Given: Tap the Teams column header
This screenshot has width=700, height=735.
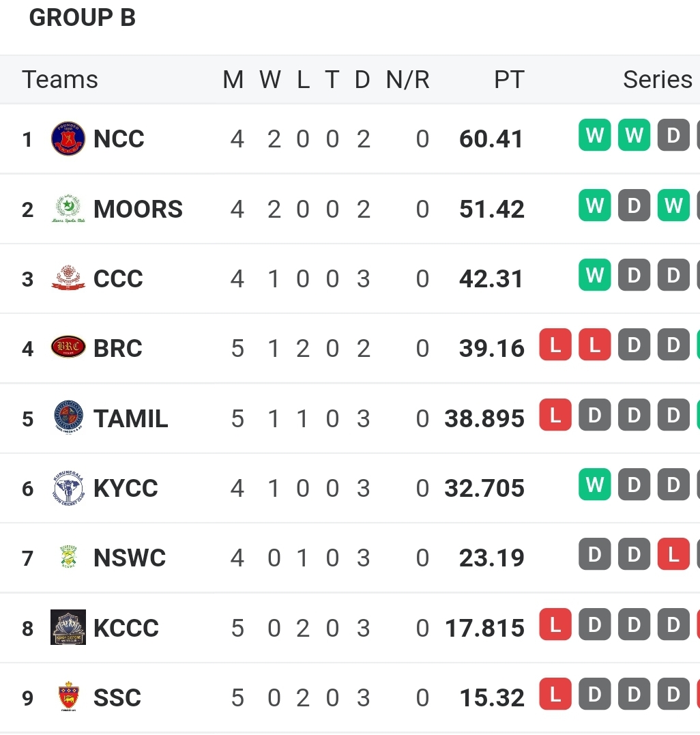Looking at the screenshot, I should [x=60, y=80].
